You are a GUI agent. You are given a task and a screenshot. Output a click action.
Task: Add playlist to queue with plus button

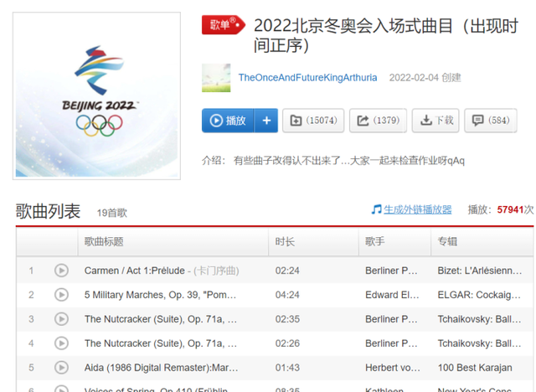[x=266, y=121]
